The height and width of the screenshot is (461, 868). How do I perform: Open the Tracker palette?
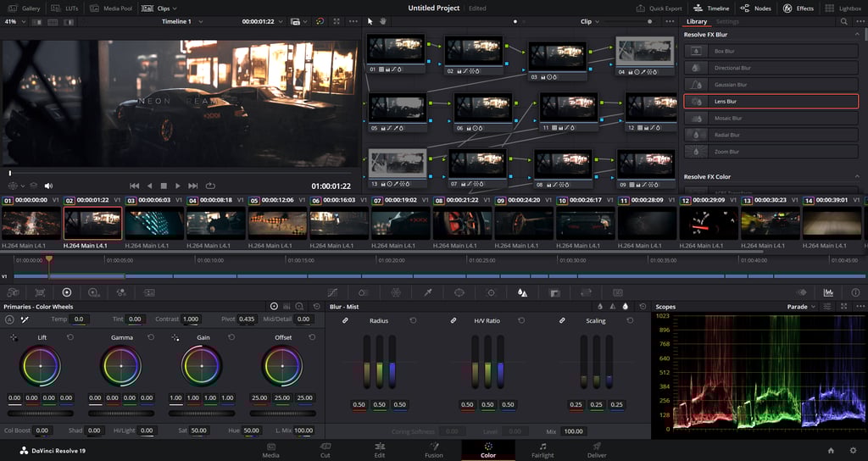(x=491, y=292)
